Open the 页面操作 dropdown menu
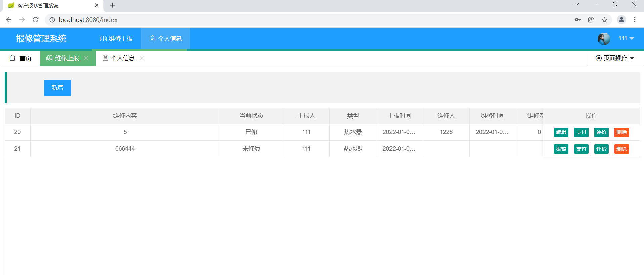Viewport: 644px width, 275px height. click(x=615, y=58)
